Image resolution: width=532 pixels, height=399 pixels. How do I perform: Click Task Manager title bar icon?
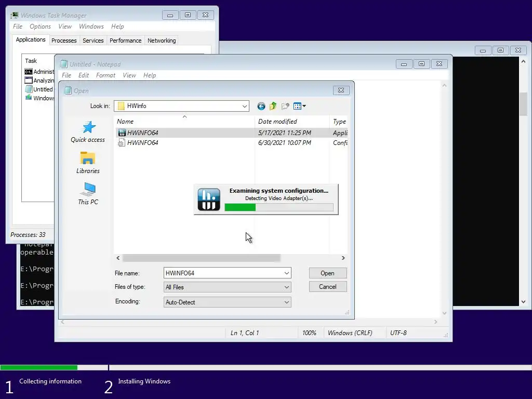coord(14,15)
